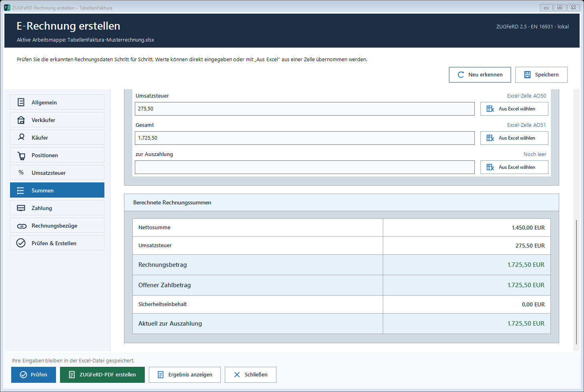Click the Rechnungsbetrag row label
This screenshot has height=392, width=584.
tap(162, 265)
